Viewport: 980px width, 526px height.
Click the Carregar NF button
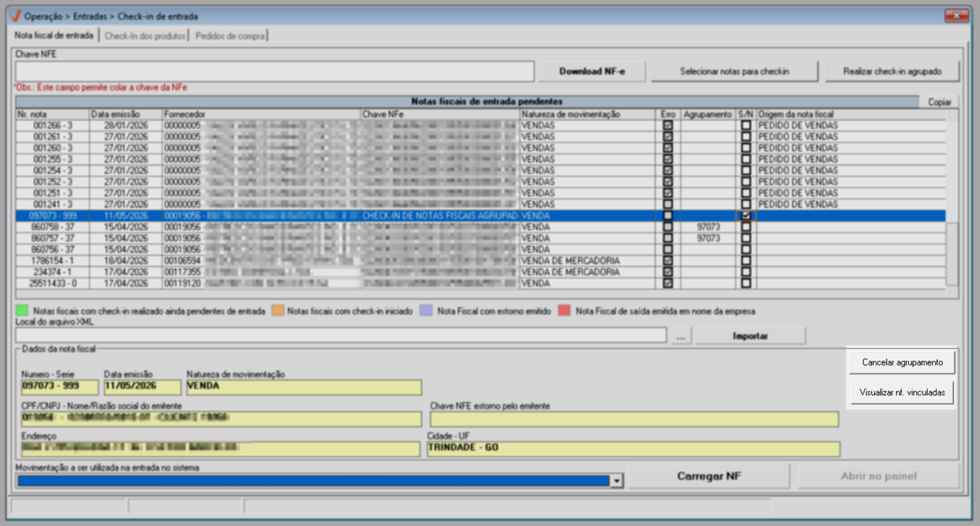click(709, 476)
